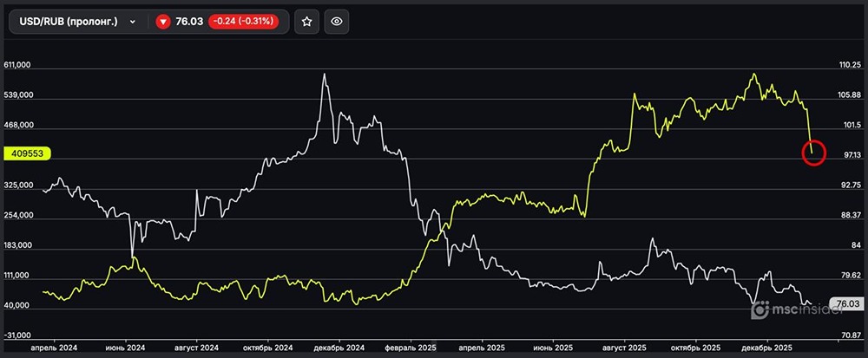The height and width of the screenshot is (358, 868).
Task: Select февраль 2025 on the time axis
Action: coord(411,348)
